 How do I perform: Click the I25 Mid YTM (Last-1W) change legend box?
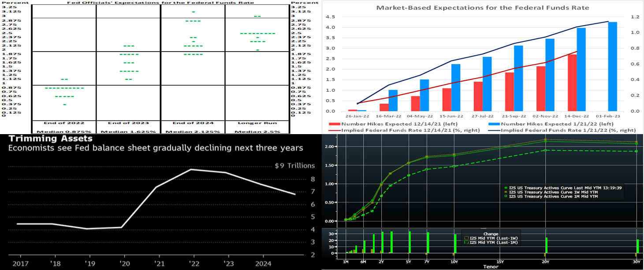pyautogui.click(x=466, y=238)
